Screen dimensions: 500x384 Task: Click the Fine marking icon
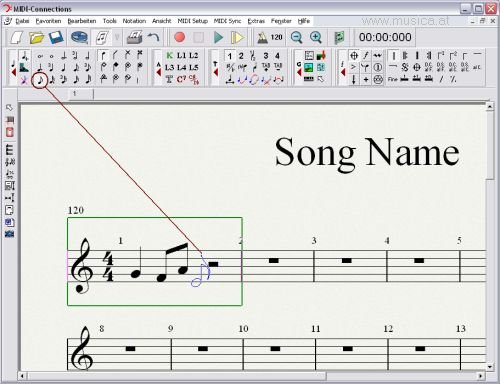click(x=393, y=79)
